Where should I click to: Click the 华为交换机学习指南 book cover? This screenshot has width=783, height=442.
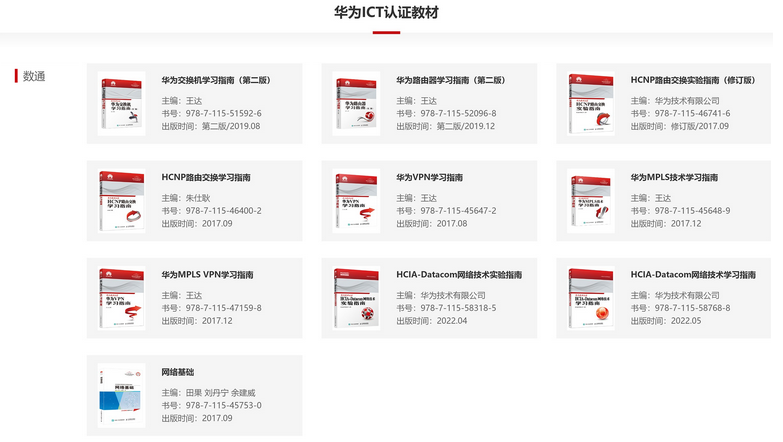121,104
